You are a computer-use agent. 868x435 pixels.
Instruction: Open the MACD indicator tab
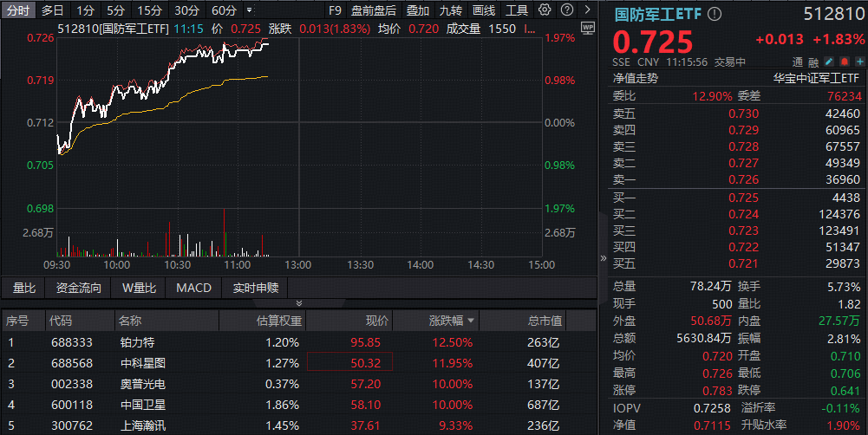tap(193, 288)
